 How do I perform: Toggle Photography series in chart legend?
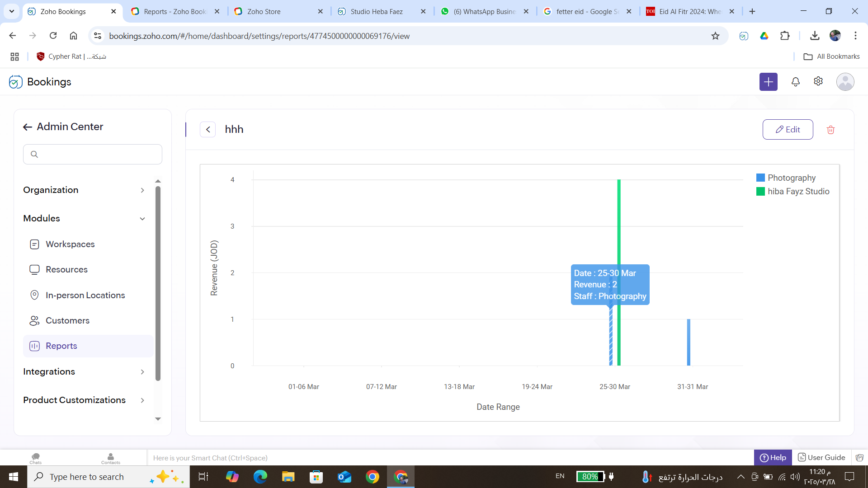[x=791, y=178]
